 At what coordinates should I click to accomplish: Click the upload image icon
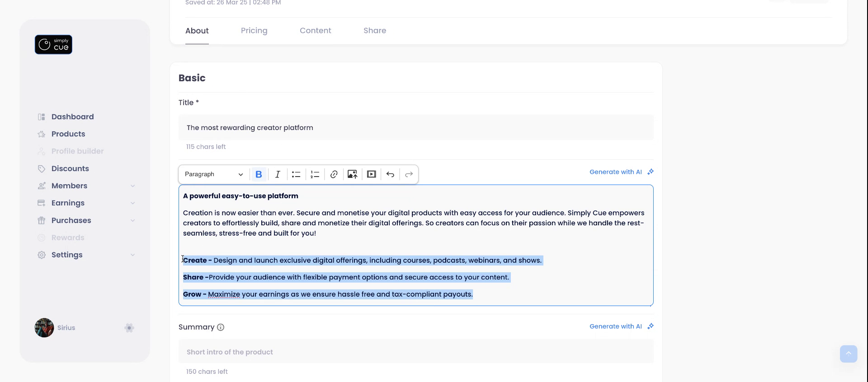coord(352,174)
